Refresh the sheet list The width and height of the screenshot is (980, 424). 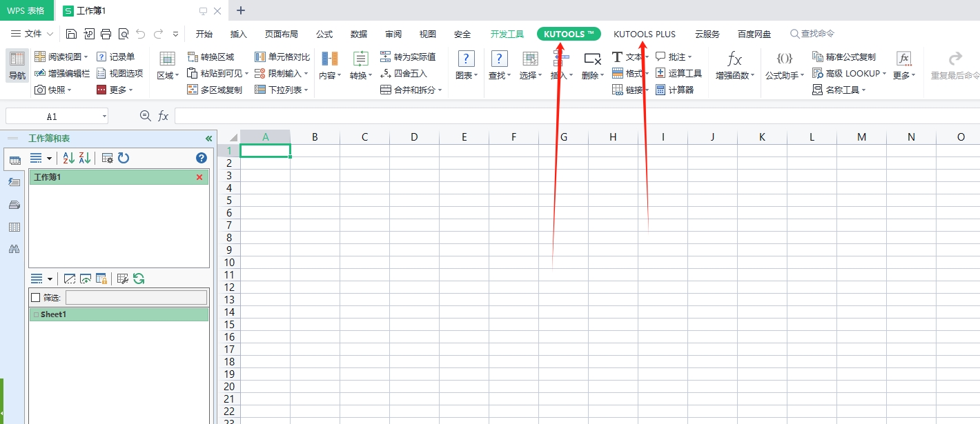coord(139,279)
